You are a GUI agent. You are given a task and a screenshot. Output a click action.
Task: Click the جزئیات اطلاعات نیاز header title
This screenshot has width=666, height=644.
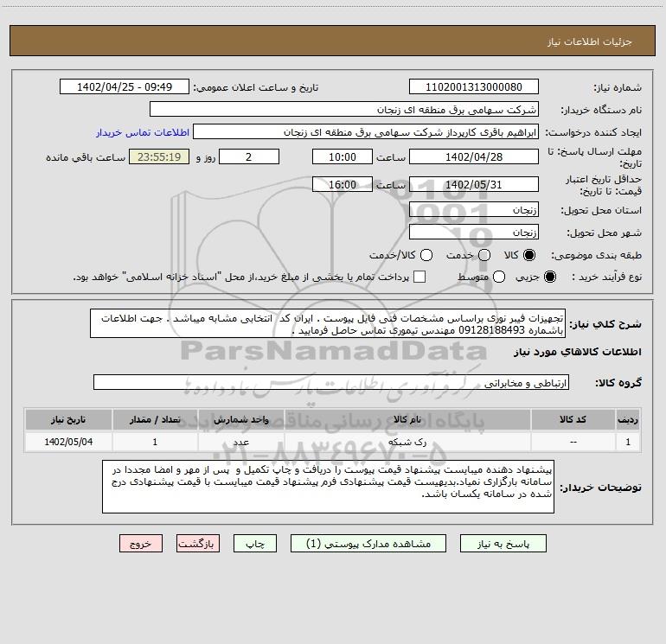pos(589,41)
